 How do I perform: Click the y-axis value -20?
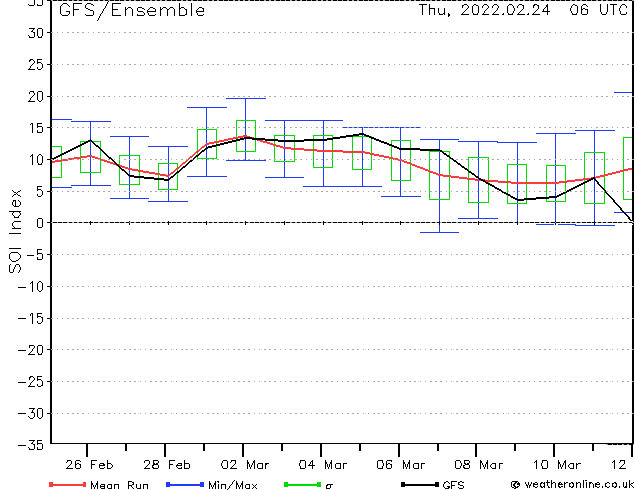pos(31,350)
